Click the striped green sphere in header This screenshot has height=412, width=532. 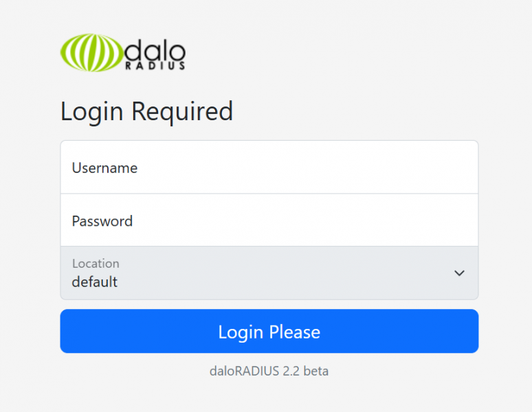pyautogui.click(x=91, y=52)
